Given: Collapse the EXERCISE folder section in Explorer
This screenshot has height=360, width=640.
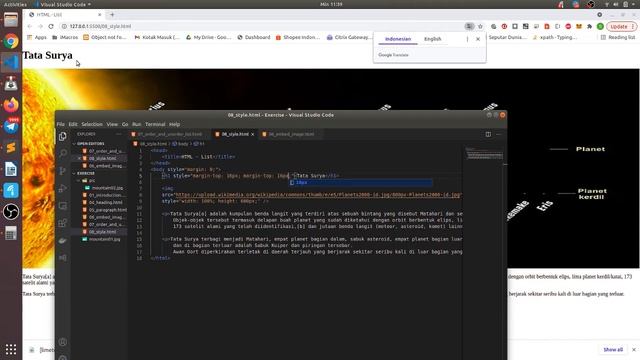Looking at the screenshot, I should coord(74,173).
